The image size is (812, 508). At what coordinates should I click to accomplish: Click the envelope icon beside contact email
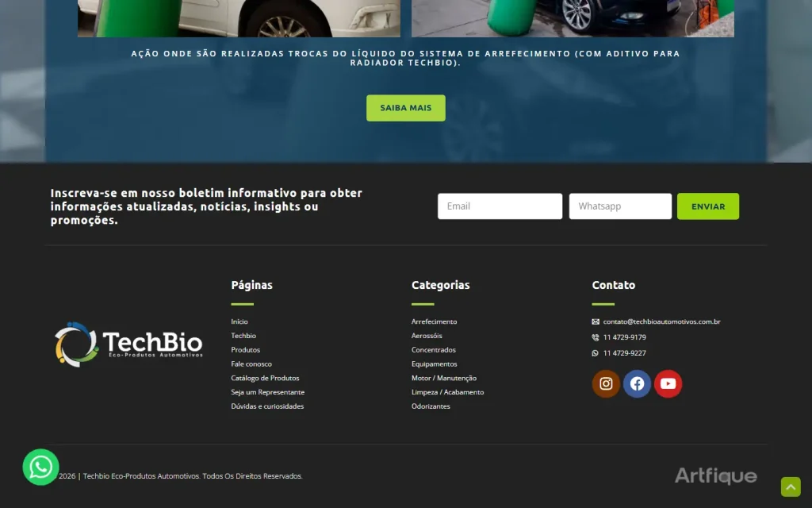pyautogui.click(x=596, y=322)
